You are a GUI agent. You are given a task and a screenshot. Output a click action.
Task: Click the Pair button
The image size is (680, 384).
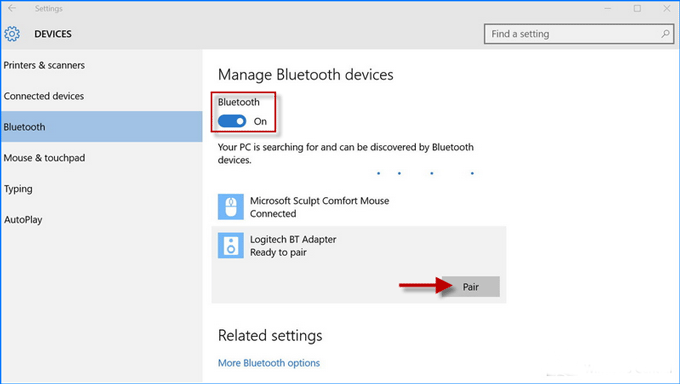tap(471, 287)
